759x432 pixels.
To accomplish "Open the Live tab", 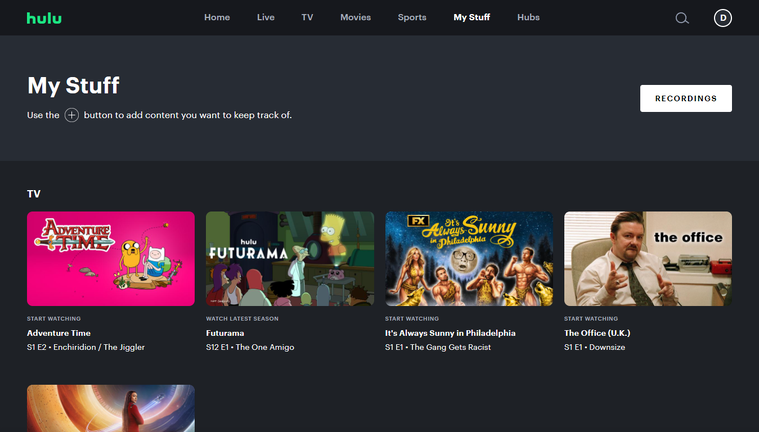I will click(265, 17).
